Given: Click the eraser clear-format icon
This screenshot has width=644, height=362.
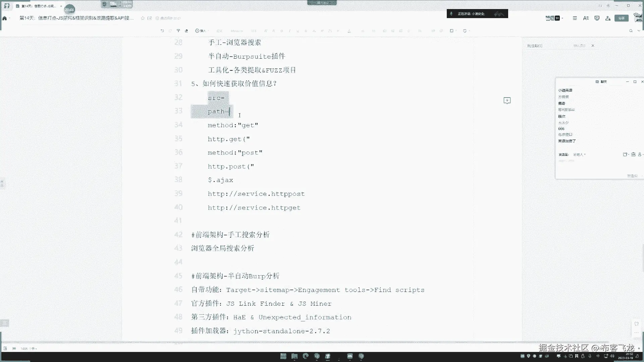Looking at the screenshot, I should [x=186, y=31].
